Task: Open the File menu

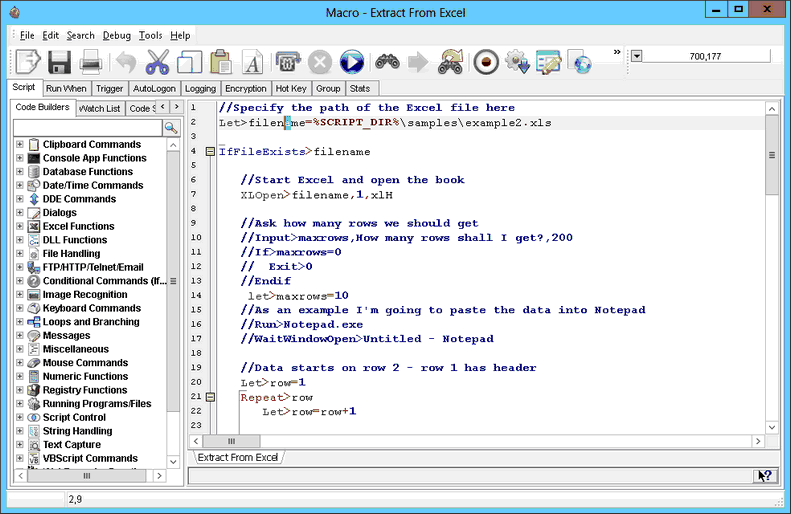Action: coord(27,35)
